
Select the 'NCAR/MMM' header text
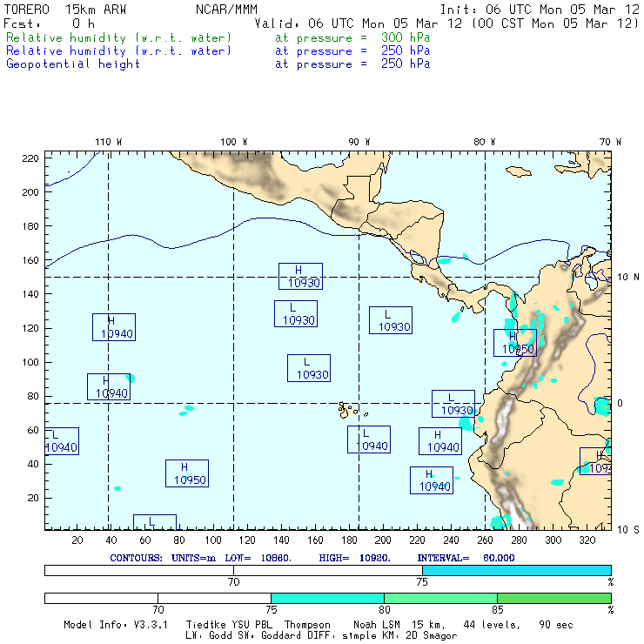click(x=226, y=10)
